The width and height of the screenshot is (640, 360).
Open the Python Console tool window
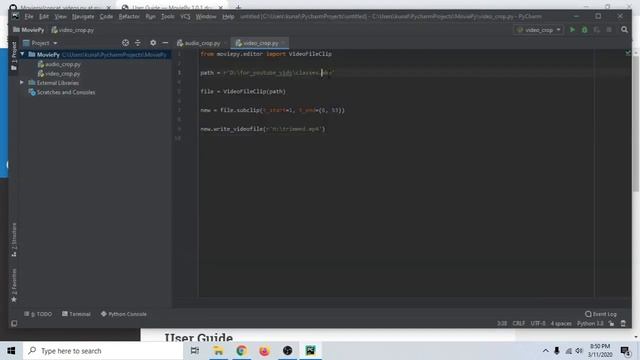click(124, 314)
